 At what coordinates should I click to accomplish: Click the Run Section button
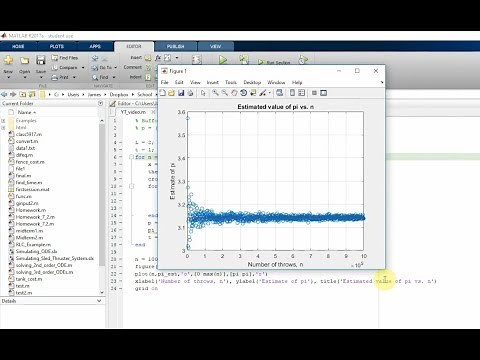pyautogui.click(x=274, y=62)
